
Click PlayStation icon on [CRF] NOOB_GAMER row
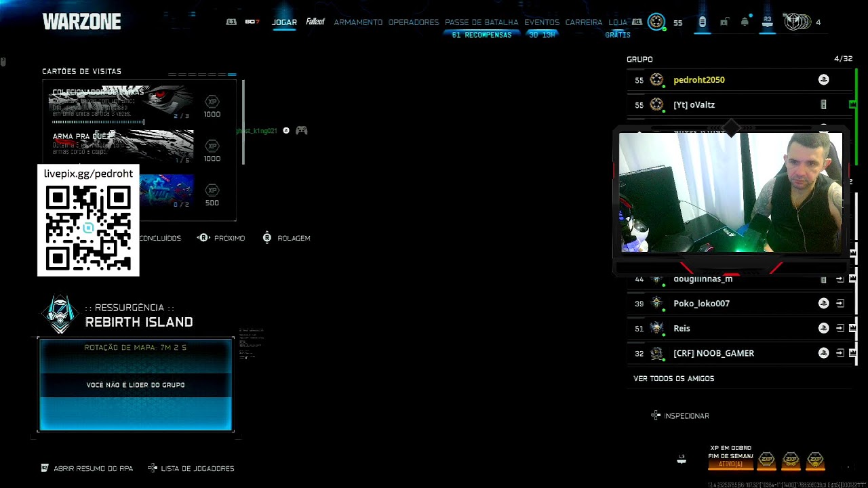[823, 353]
